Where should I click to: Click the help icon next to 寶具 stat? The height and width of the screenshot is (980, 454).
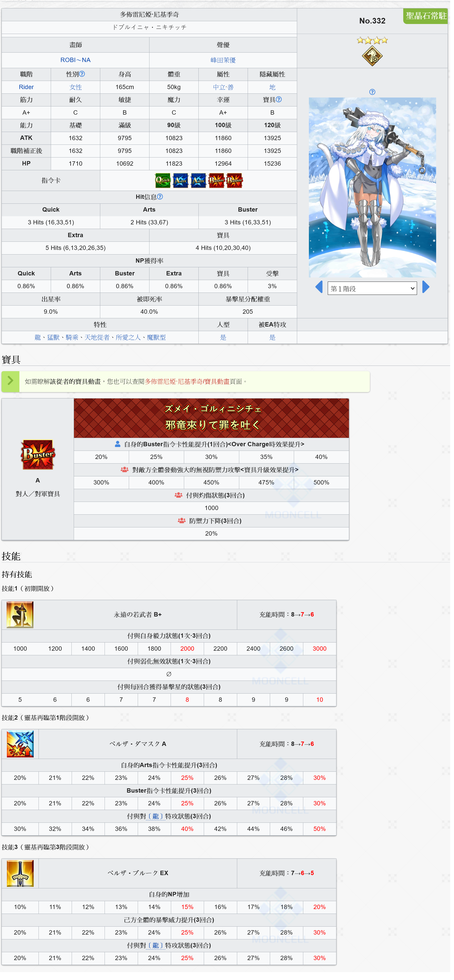(281, 100)
